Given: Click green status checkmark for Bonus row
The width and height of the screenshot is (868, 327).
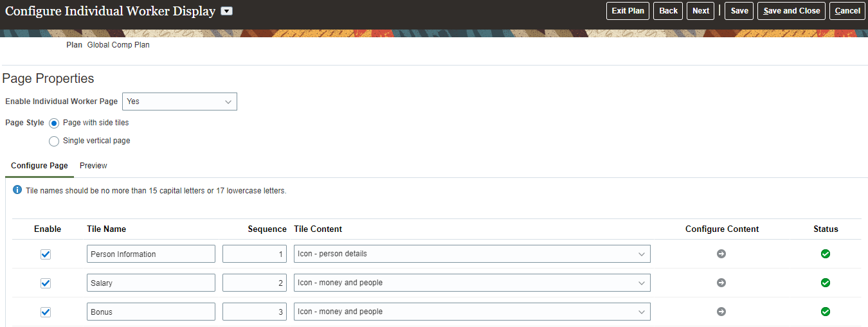Looking at the screenshot, I should coord(826,312).
